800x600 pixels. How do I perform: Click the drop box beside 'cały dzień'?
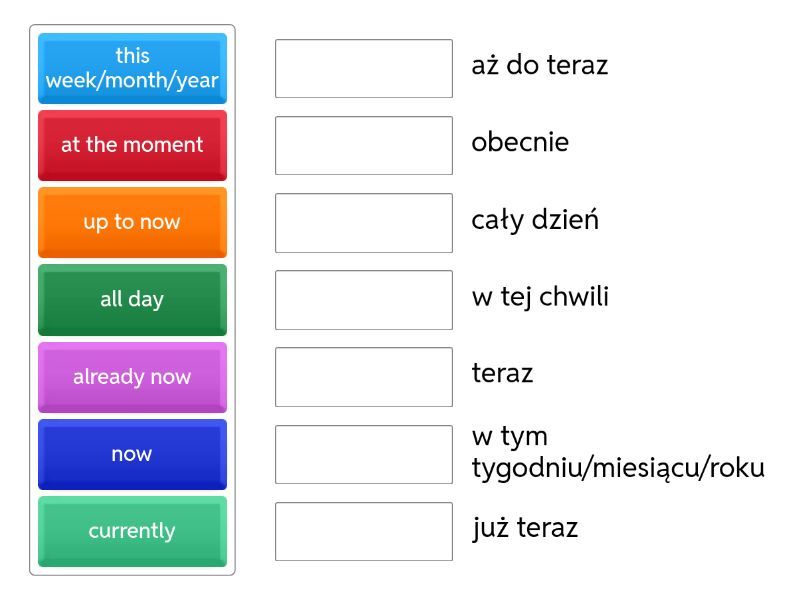[364, 222]
